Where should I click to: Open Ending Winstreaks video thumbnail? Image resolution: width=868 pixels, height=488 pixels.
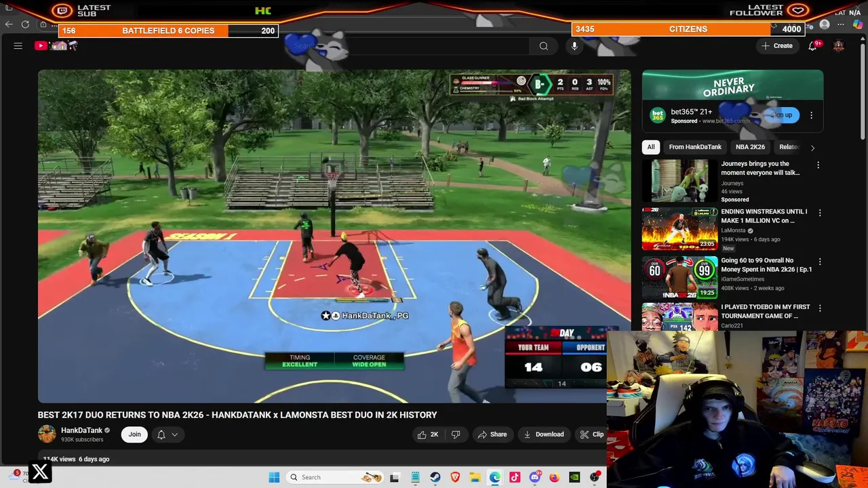tap(679, 229)
